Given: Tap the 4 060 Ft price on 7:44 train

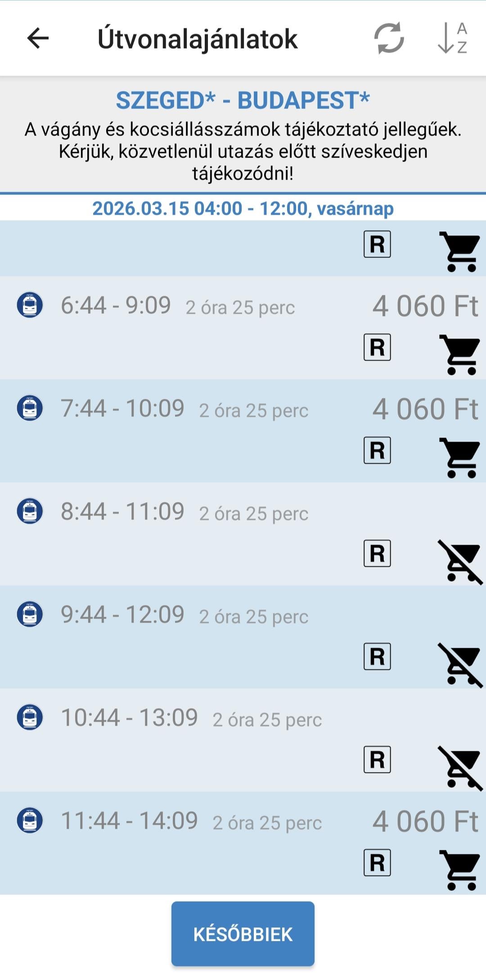Looking at the screenshot, I should (425, 409).
